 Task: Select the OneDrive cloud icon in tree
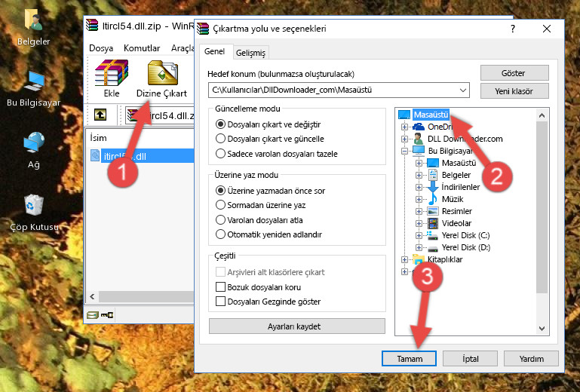coord(419,127)
